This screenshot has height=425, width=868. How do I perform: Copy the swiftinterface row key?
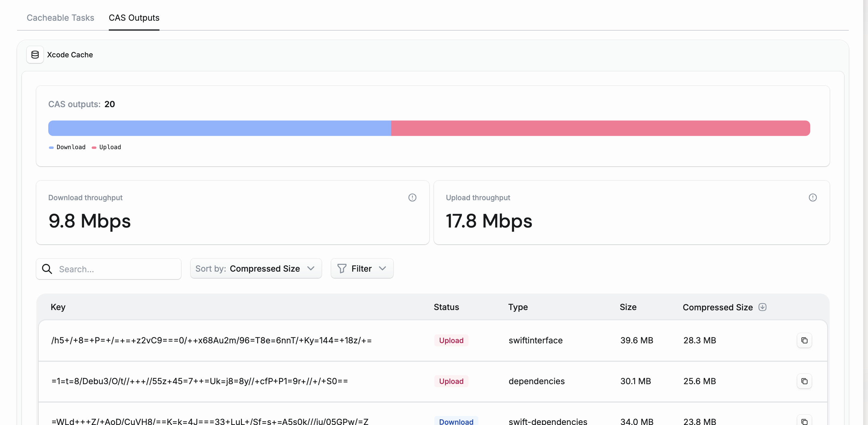(804, 340)
